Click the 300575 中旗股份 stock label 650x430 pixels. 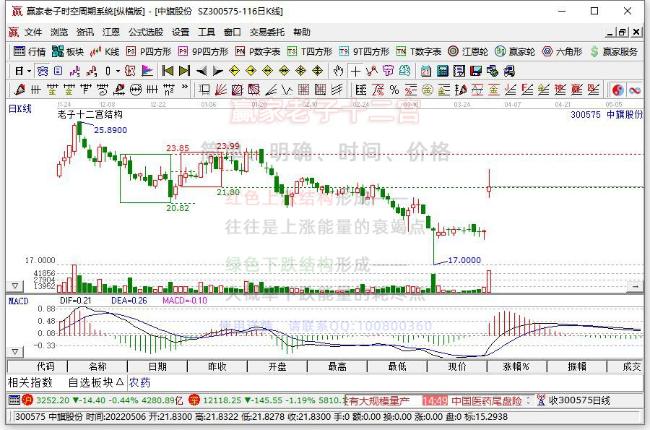pyautogui.click(x=606, y=114)
